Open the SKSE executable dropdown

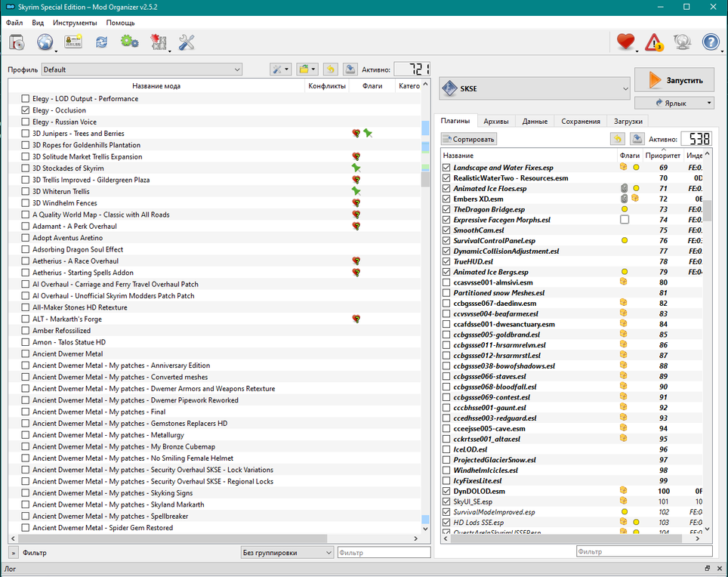tap(535, 88)
